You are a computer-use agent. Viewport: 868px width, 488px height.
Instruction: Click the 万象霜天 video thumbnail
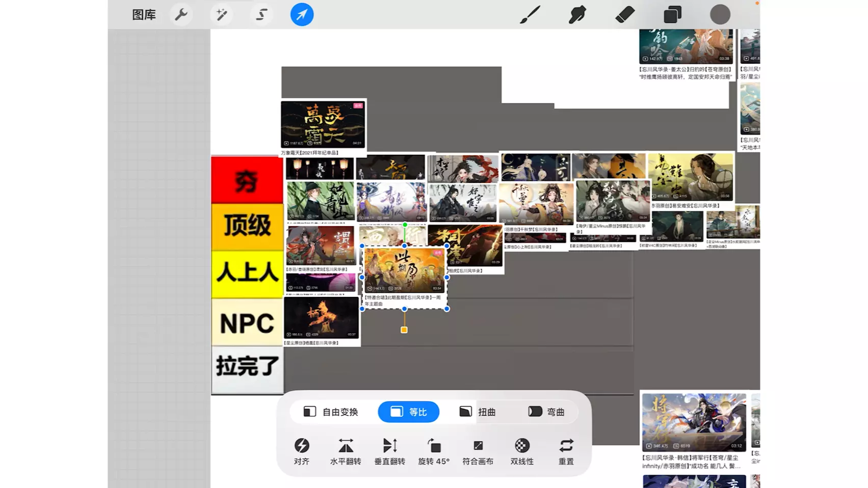323,124
